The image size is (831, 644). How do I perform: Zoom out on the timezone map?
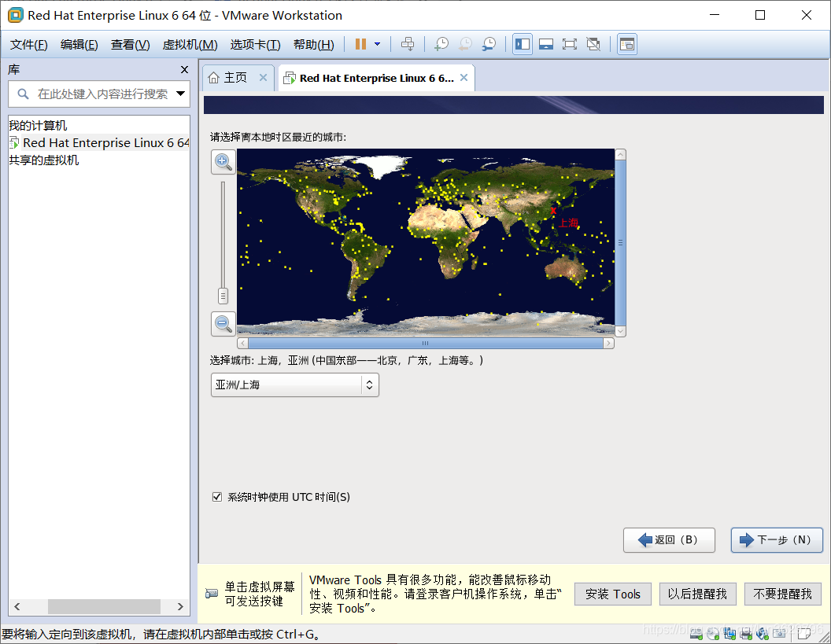pos(223,324)
